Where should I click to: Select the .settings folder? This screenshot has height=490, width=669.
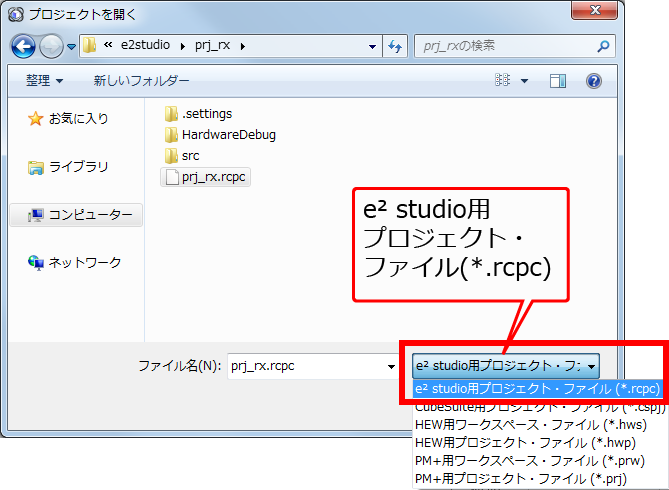(198, 114)
